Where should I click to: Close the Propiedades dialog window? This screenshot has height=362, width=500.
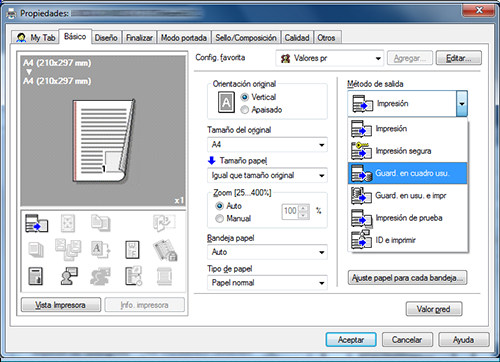point(479,10)
